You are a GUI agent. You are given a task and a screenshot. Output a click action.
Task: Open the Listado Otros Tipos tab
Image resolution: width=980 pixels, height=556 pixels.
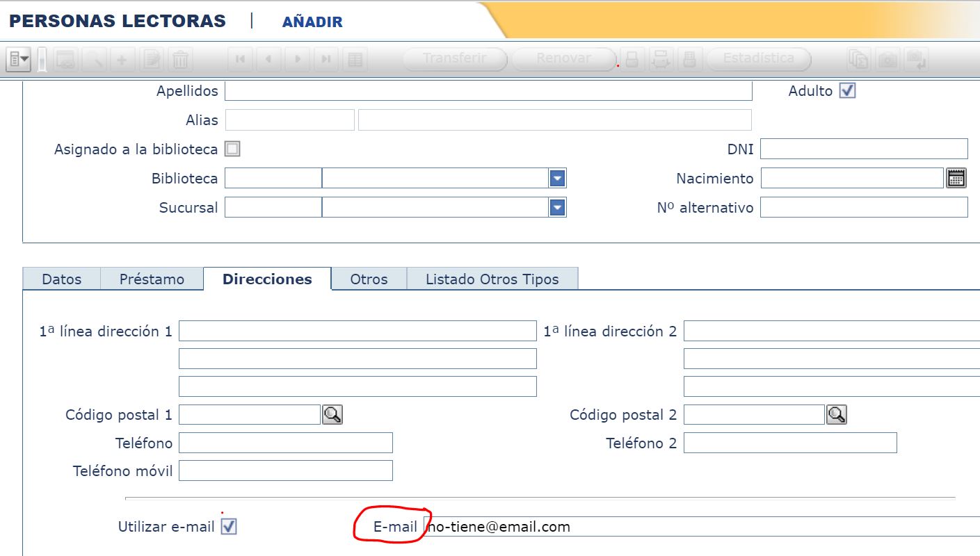tap(492, 279)
